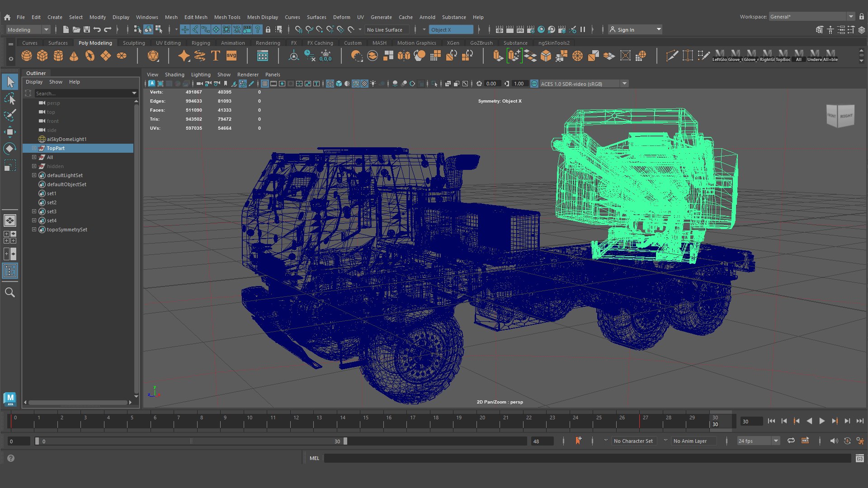Open the Modeling menu set dropdown

point(28,29)
